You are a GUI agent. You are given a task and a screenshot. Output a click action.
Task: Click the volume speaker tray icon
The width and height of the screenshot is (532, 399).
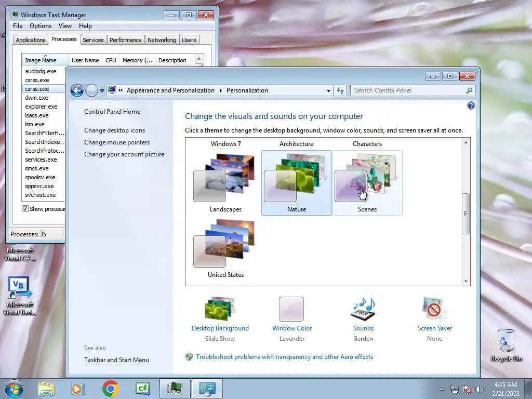tap(480, 389)
